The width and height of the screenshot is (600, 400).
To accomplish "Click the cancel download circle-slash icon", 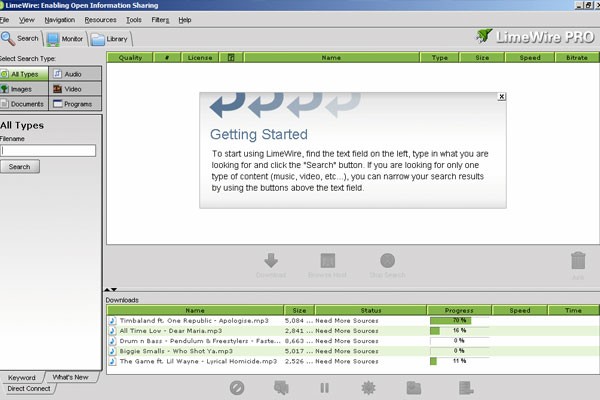I will 237,388.
